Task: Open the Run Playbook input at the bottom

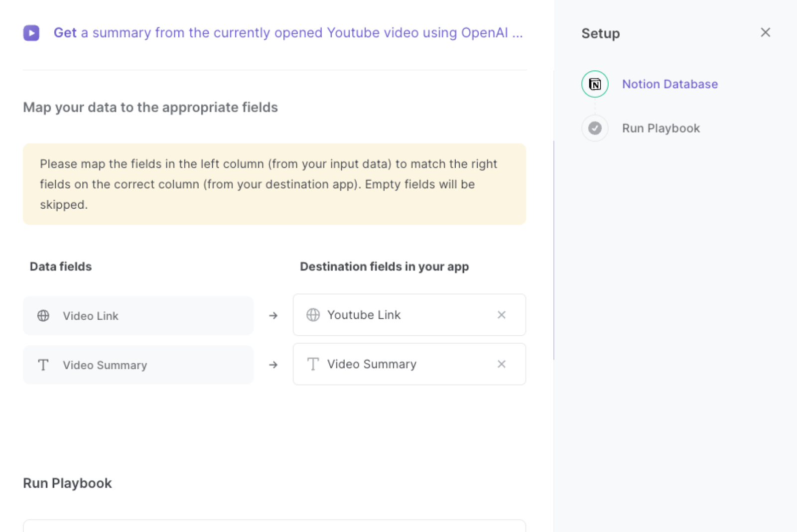Action: click(x=274, y=528)
